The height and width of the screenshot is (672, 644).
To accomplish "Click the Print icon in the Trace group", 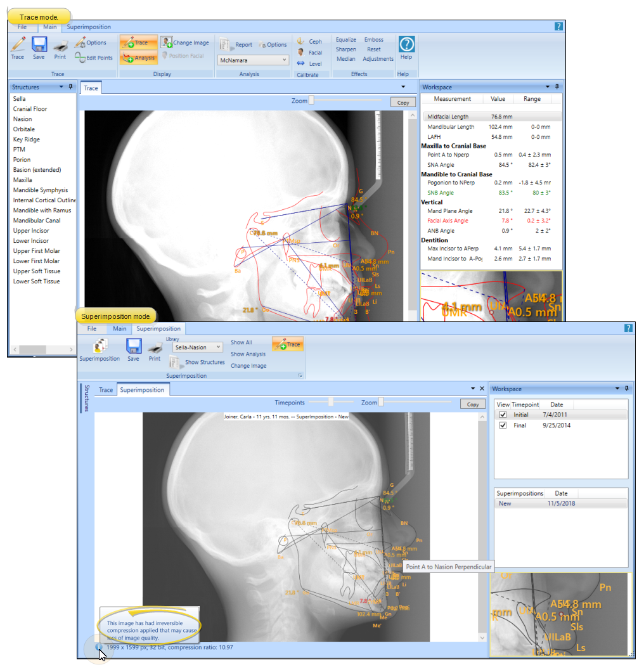I will tap(60, 46).
